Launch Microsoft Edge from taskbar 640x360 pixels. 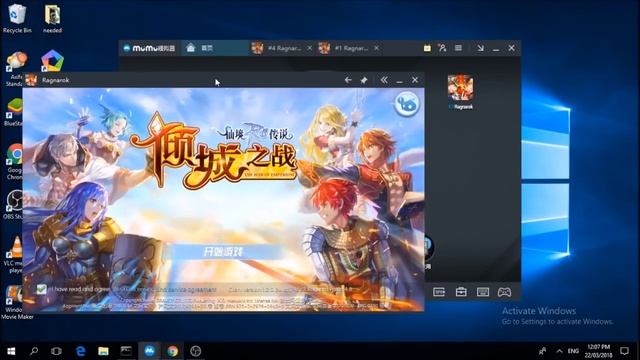tap(80, 351)
